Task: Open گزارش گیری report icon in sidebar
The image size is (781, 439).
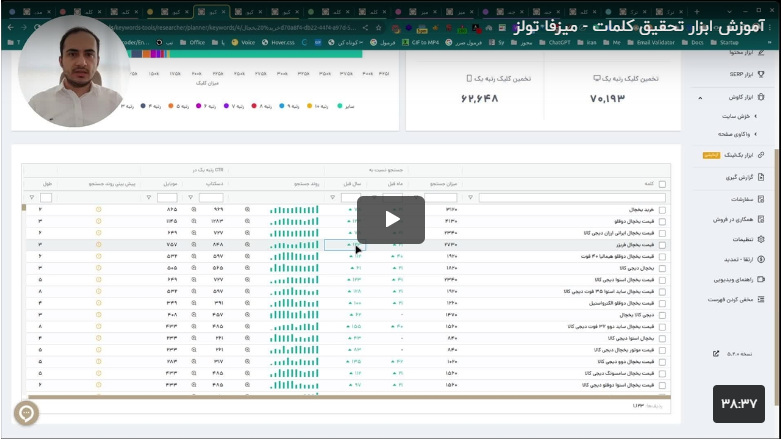Action: 761,177
